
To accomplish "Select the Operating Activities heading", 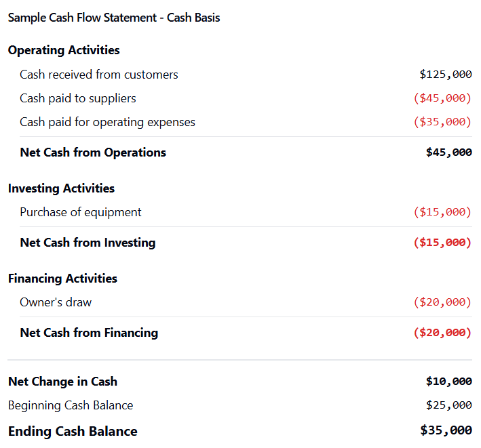I will [x=64, y=50].
